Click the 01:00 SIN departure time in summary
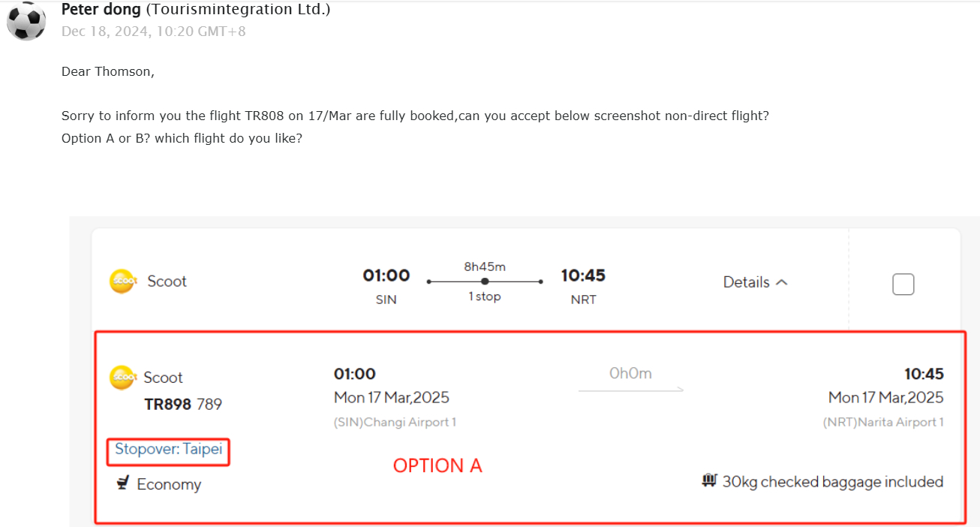The width and height of the screenshot is (980, 527). pos(386,276)
